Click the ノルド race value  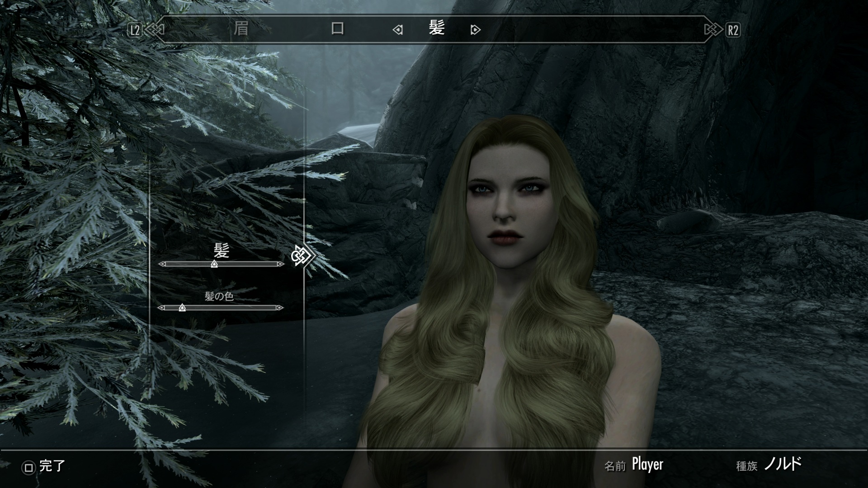pyautogui.click(x=783, y=464)
